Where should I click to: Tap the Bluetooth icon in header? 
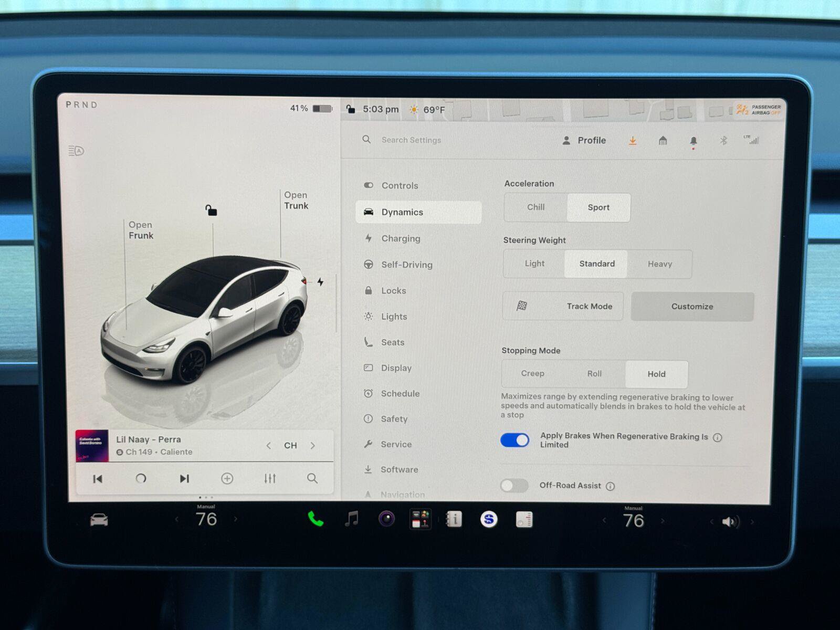pyautogui.click(x=723, y=140)
